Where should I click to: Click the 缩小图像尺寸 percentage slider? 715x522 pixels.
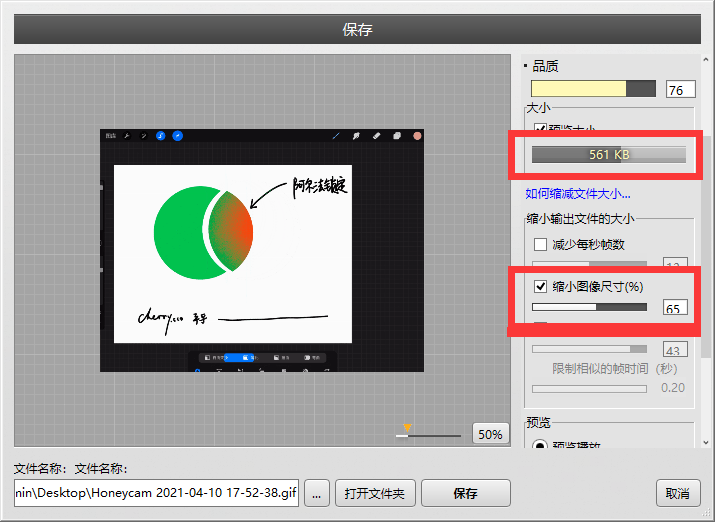pos(589,307)
